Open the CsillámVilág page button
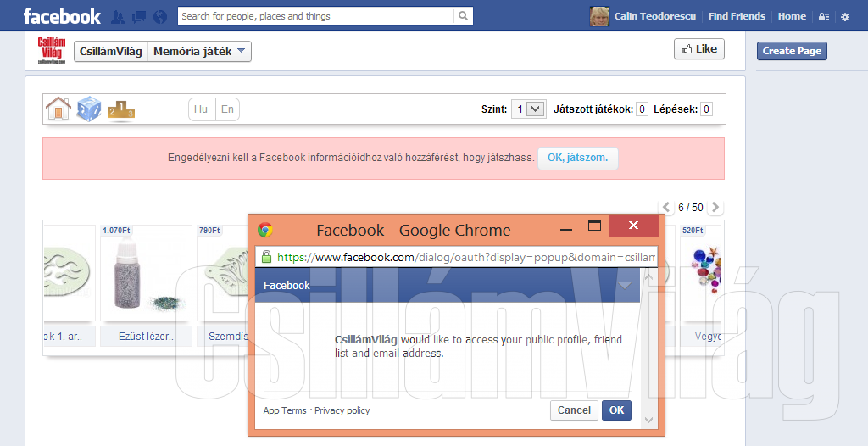Viewport: 868px width, 446px height. point(111,52)
